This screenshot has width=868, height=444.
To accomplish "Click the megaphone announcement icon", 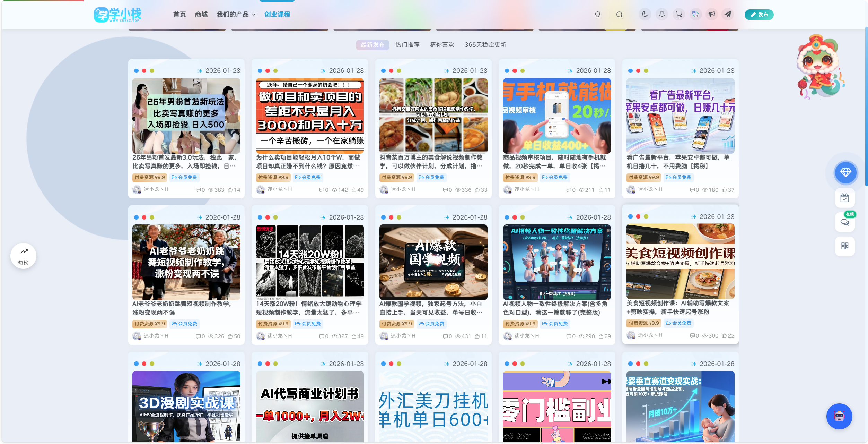I will pos(712,14).
